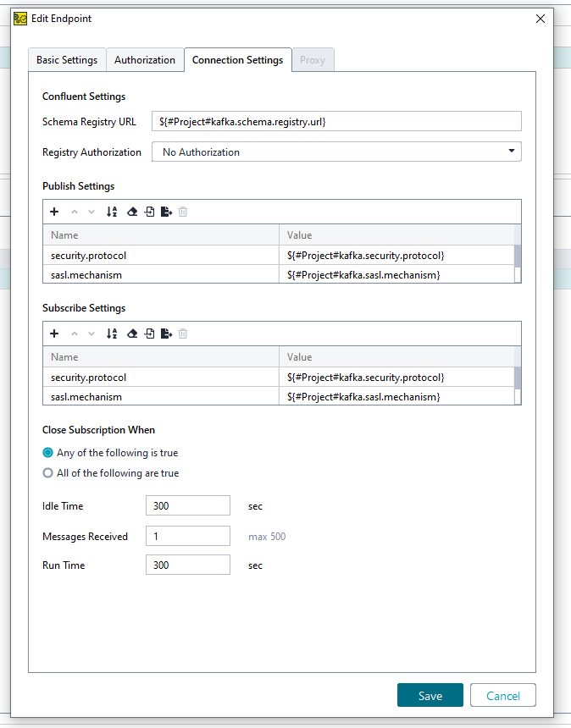
Task: Open the Authorization tab
Action: (145, 60)
